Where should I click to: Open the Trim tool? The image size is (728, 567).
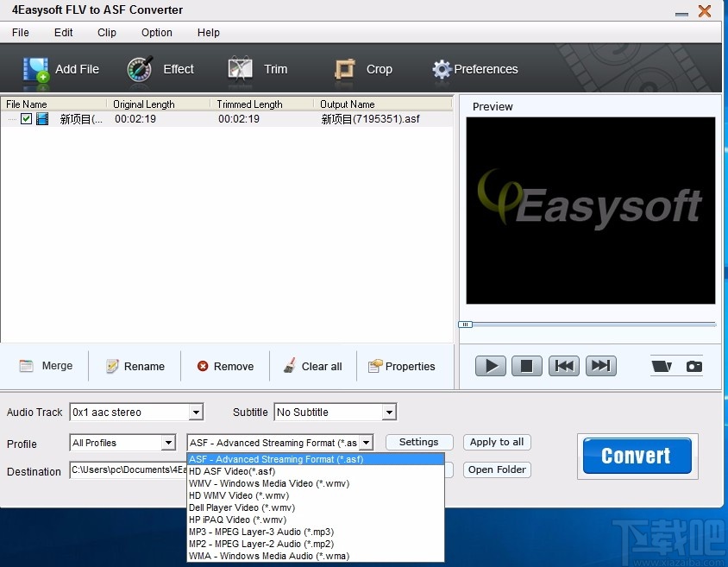259,69
